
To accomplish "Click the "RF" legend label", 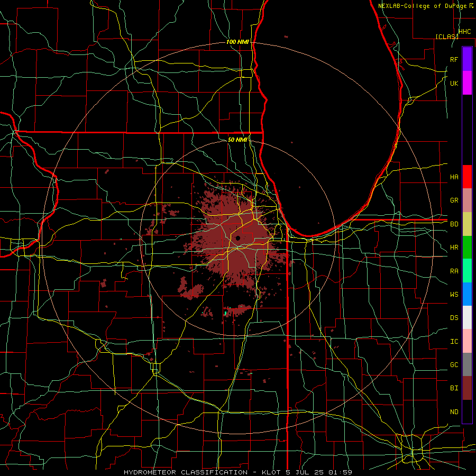I will pos(454,59).
